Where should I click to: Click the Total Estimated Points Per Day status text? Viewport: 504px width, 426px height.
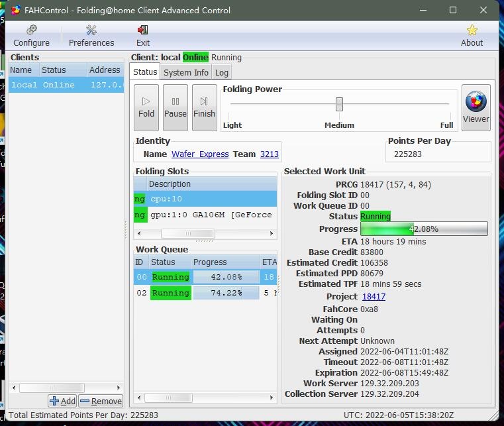point(83,415)
